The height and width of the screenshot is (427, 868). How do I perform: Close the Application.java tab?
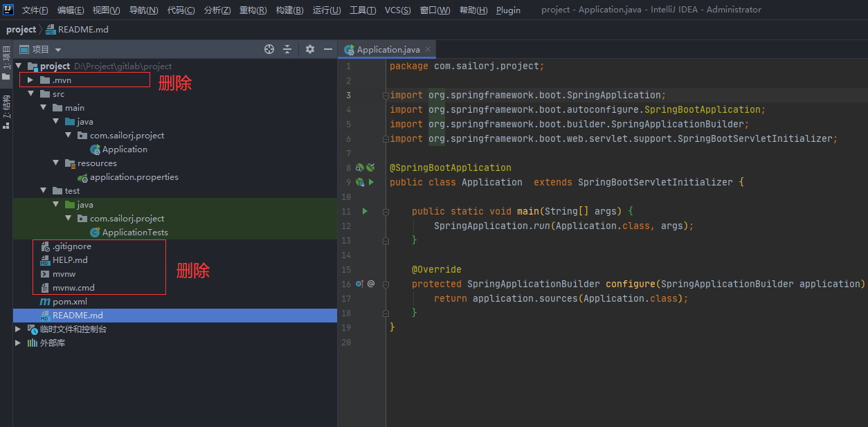tap(428, 49)
